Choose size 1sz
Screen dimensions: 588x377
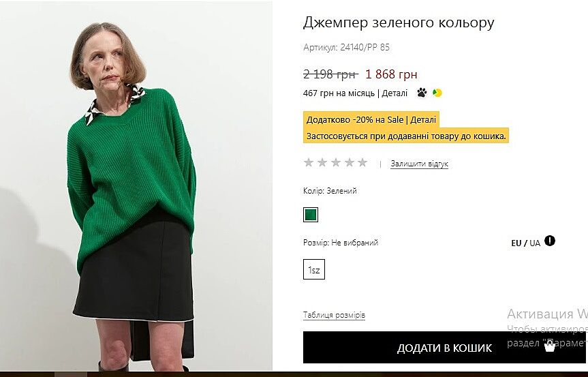313,270
